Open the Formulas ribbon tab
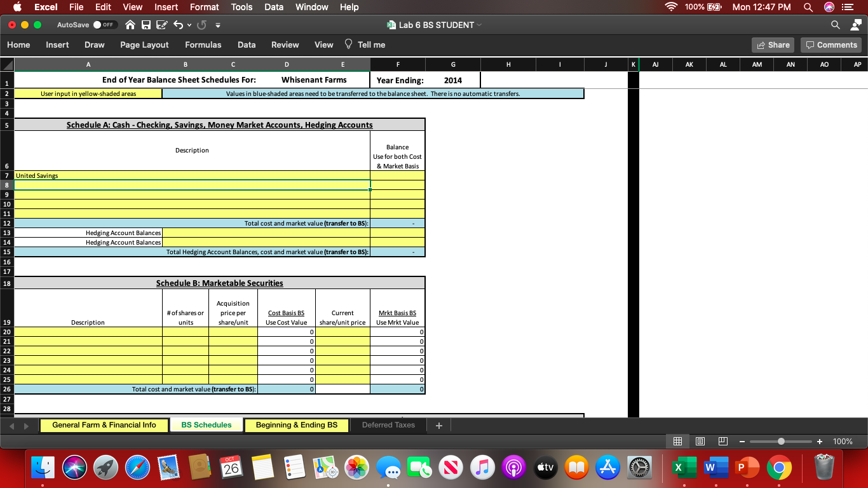The image size is (868, 488). pyautogui.click(x=203, y=44)
